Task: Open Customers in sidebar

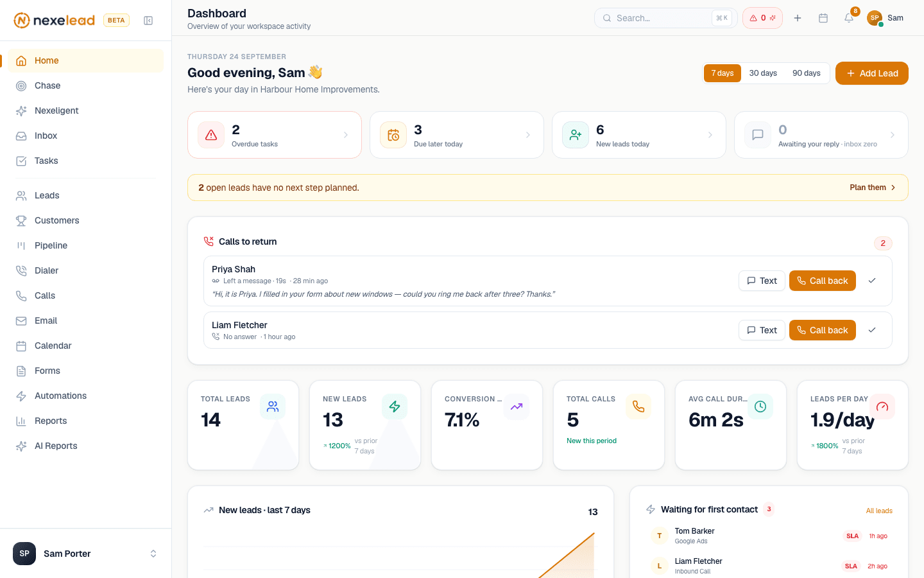Action: click(x=86, y=220)
